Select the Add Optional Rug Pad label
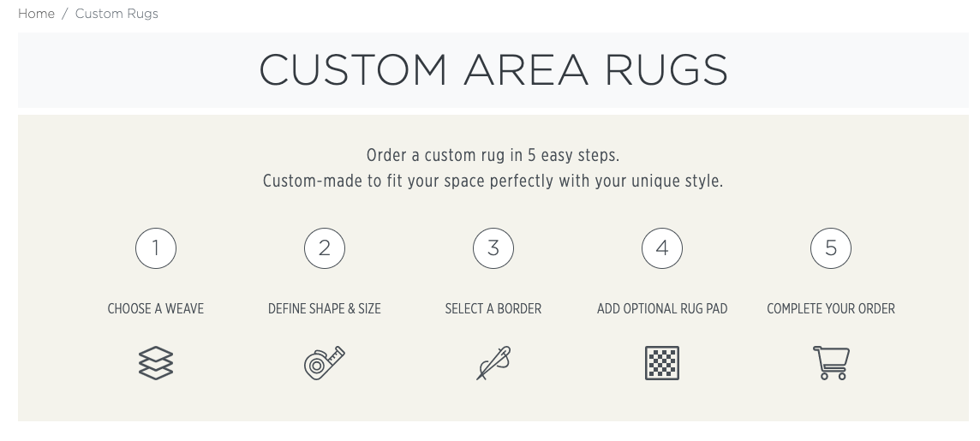 click(x=662, y=308)
